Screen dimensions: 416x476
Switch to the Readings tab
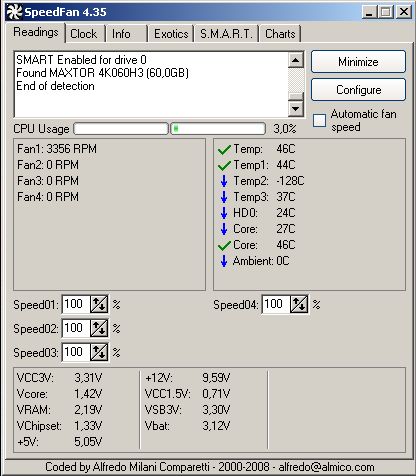click(x=36, y=33)
